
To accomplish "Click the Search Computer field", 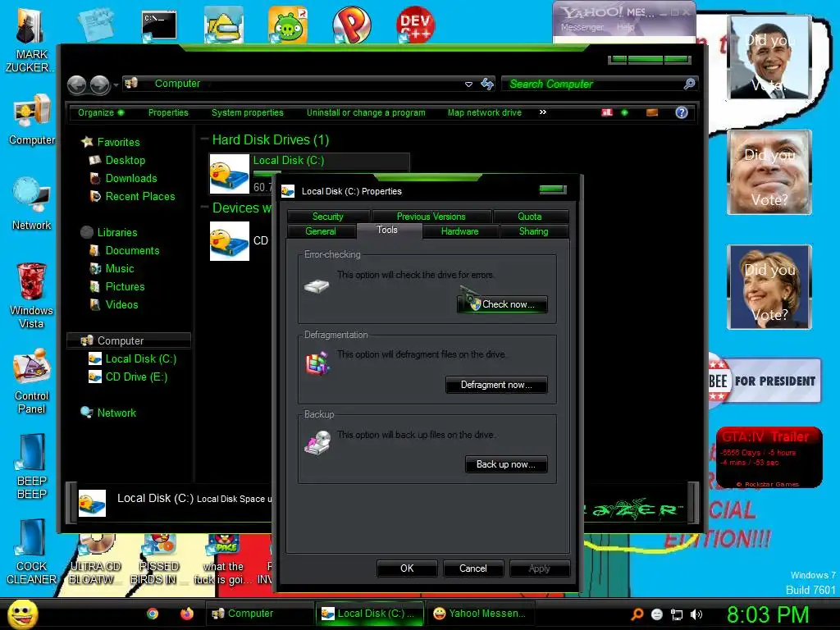I will pyautogui.click(x=600, y=84).
